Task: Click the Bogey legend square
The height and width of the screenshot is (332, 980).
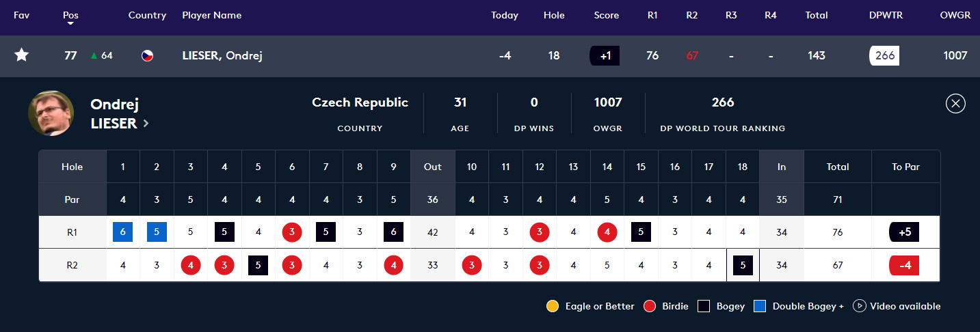Action: point(704,306)
